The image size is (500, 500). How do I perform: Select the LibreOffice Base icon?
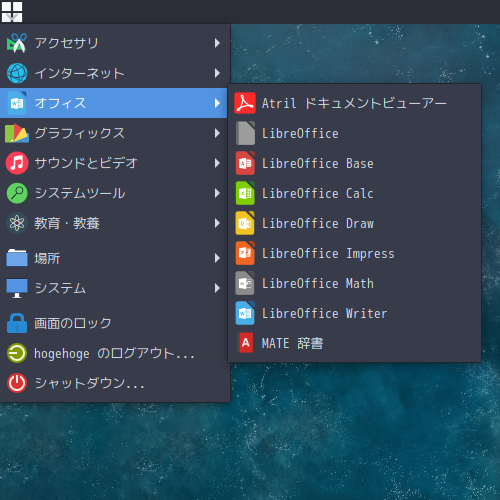click(245, 163)
